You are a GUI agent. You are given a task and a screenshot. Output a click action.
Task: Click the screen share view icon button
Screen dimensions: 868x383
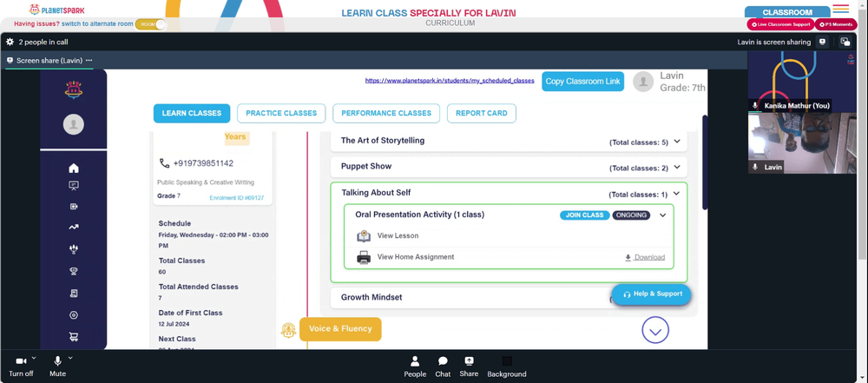(823, 42)
